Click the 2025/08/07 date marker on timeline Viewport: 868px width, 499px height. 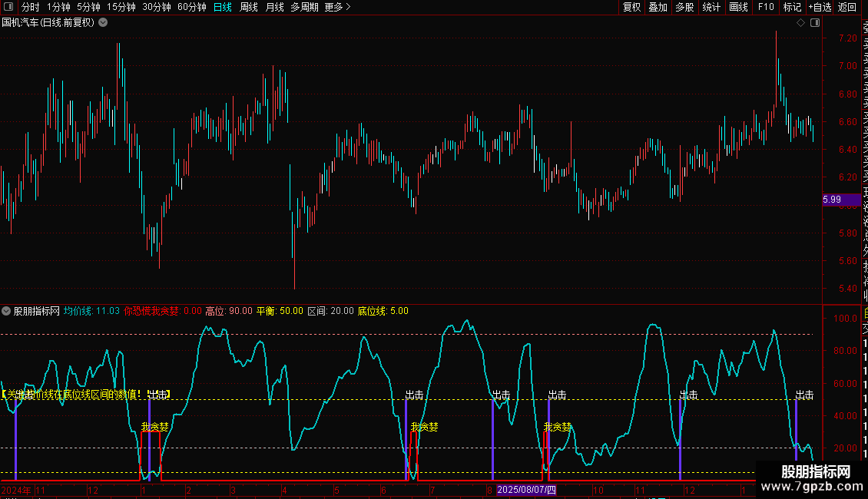[525, 489]
